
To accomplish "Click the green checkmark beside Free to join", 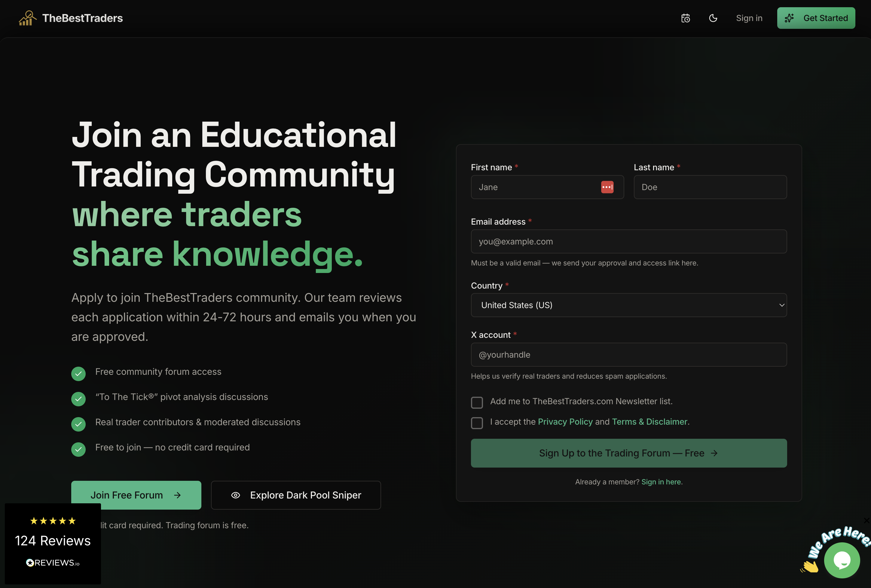I will click(x=78, y=450).
